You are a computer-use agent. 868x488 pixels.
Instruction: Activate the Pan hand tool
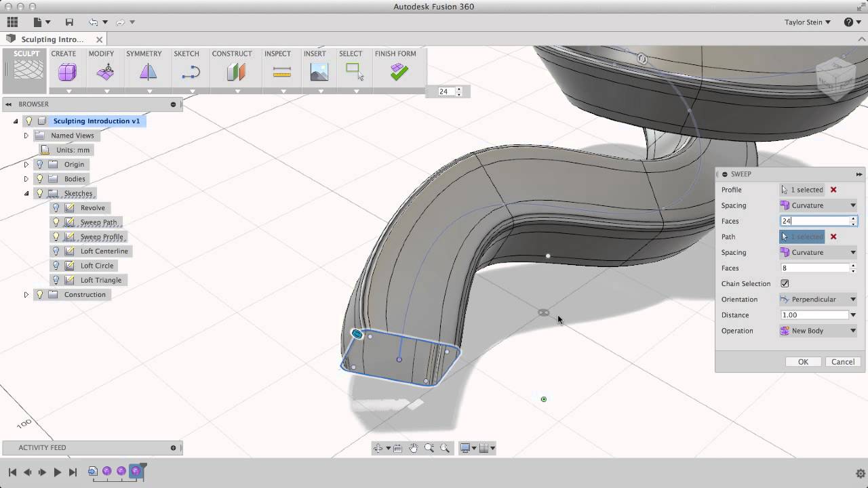click(414, 448)
